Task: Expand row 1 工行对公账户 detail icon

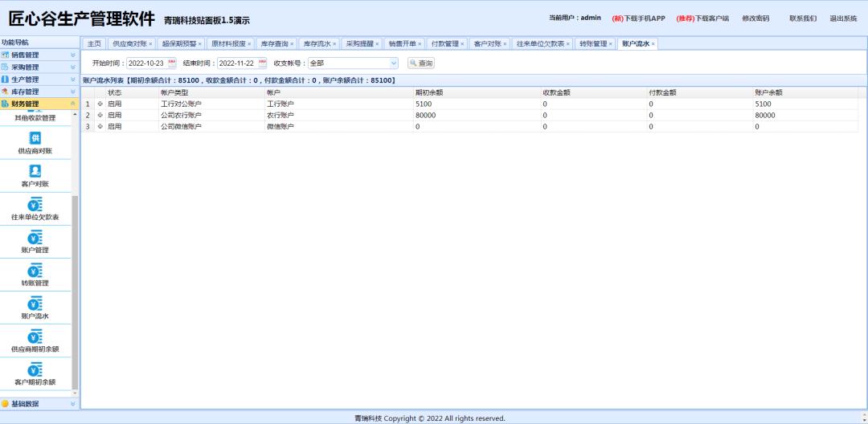Action: (100, 104)
